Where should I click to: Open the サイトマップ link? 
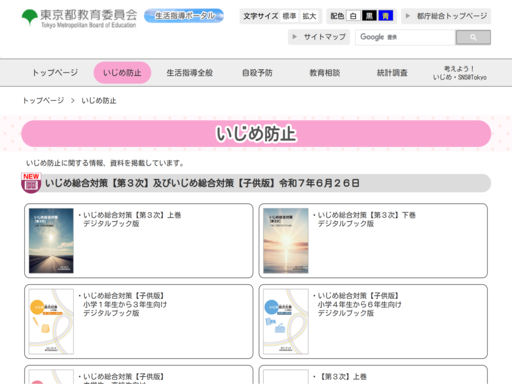pyautogui.click(x=319, y=37)
